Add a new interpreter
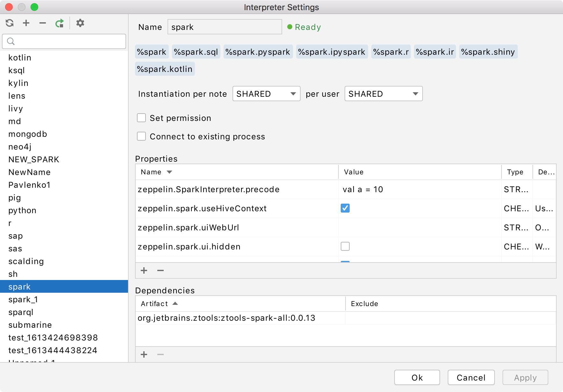The image size is (563, 392). click(x=26, y=23)
